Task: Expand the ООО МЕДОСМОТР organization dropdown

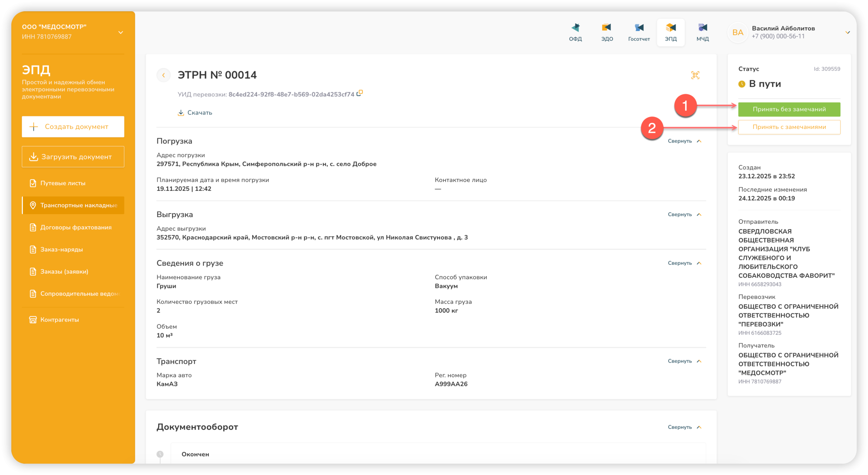Action: [x=121, y=32]
